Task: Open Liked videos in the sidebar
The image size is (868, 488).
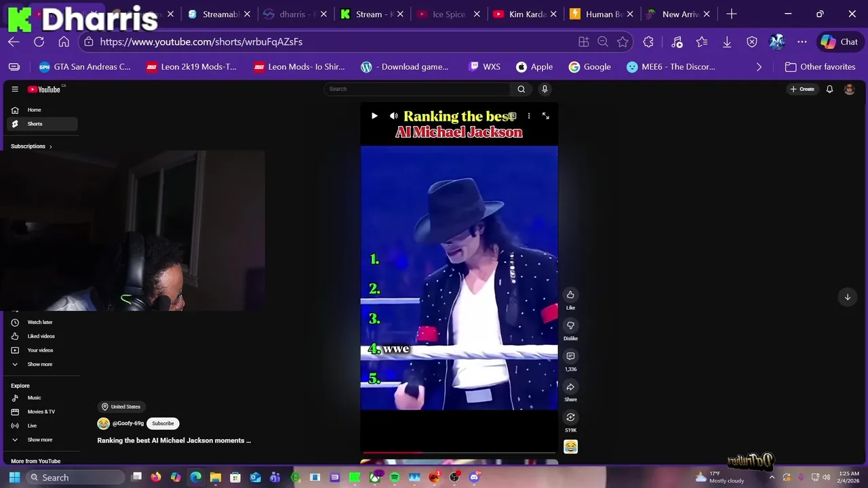Action: point(42,336)
